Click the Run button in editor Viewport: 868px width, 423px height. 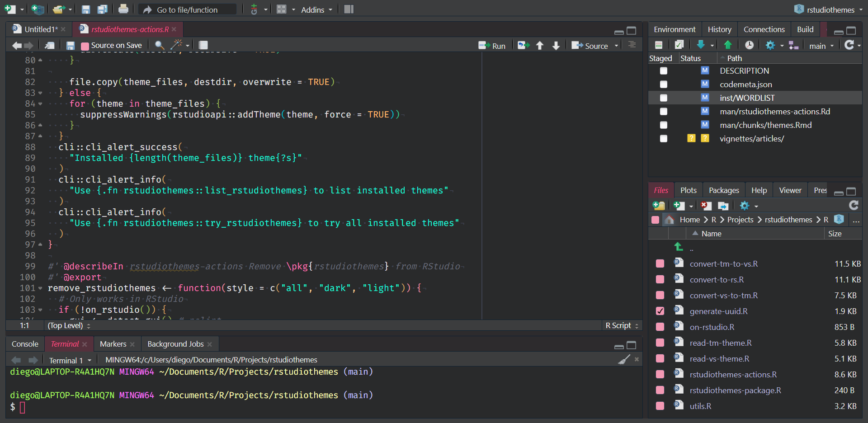coord(493,46)
